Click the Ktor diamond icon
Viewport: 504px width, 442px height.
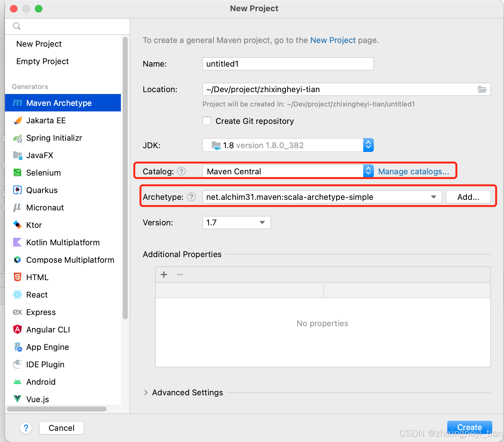(x=17, y=225)
